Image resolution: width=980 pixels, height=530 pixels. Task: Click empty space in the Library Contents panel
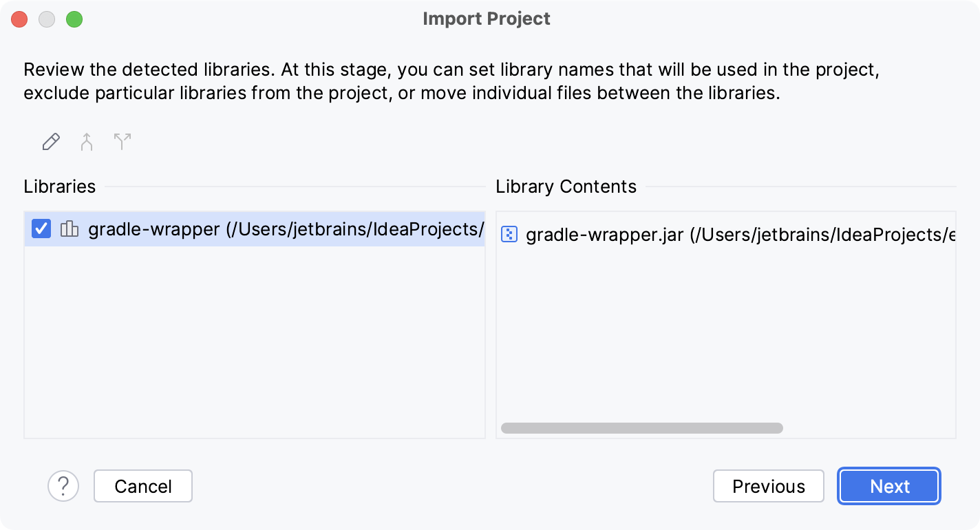point(723,330)
